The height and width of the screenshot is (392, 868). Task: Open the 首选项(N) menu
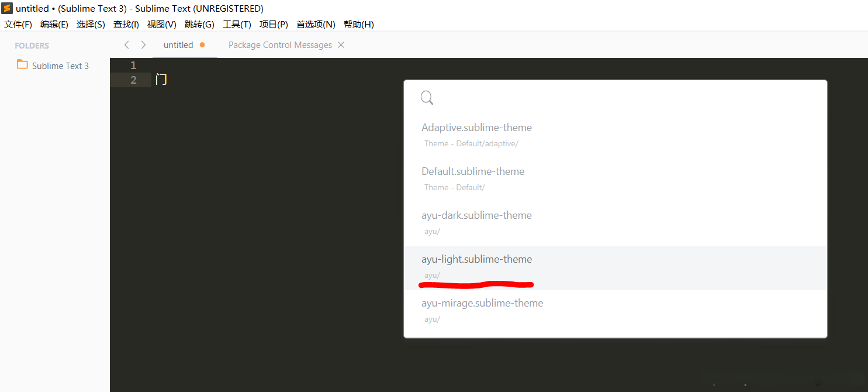click(316, 24)
